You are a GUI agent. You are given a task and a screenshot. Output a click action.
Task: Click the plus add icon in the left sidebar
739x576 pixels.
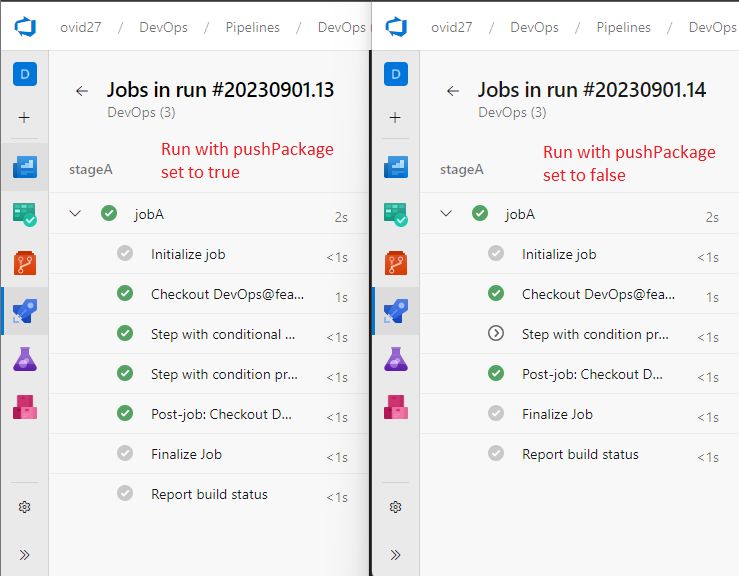24,117
